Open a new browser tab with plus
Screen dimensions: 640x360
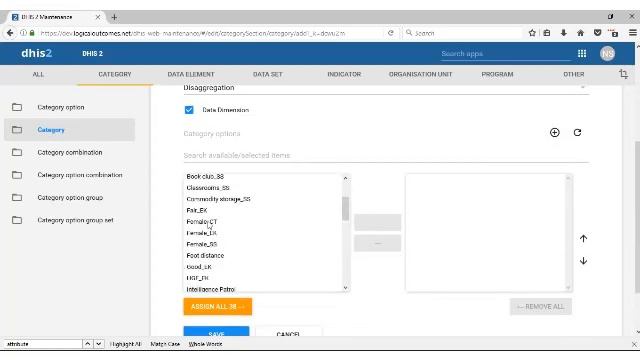114,17
